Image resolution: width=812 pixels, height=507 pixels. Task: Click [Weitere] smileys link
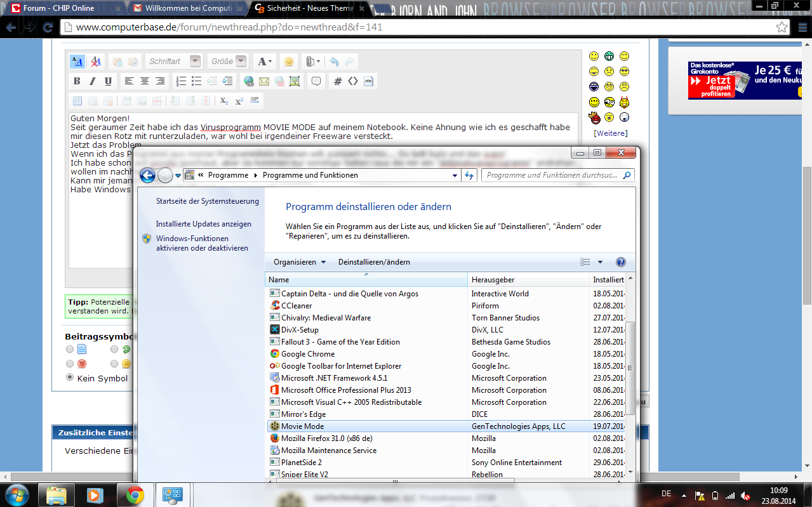click(x=610, y=133)
